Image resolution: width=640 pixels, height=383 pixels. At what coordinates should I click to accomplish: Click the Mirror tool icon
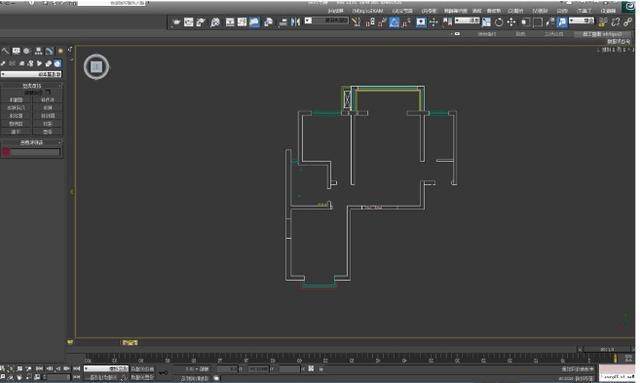pyautogui.click(x=295, y=22)
